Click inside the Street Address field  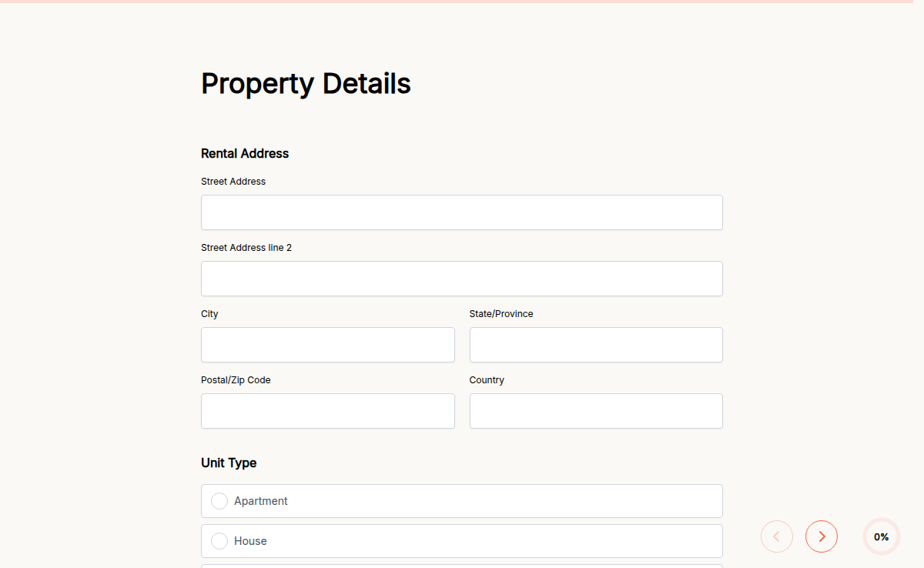[x=461, y=212]
